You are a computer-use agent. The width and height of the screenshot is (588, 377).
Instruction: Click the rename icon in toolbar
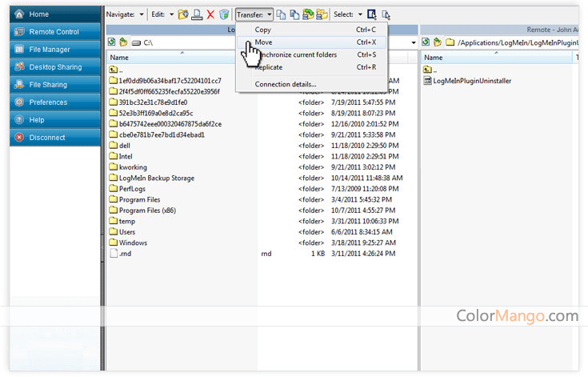pos(197,14)
